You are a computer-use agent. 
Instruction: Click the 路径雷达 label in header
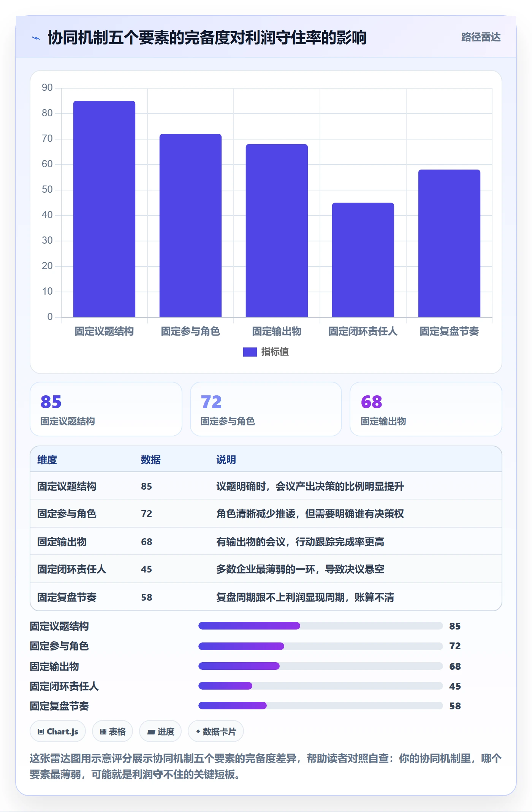[x=481, y=37]
